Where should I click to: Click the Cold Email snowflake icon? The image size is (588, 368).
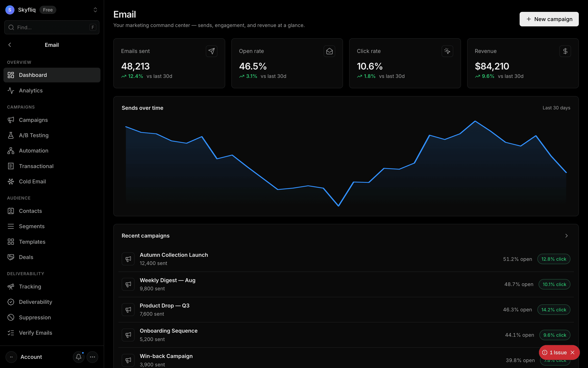click(x=11, y=182)
